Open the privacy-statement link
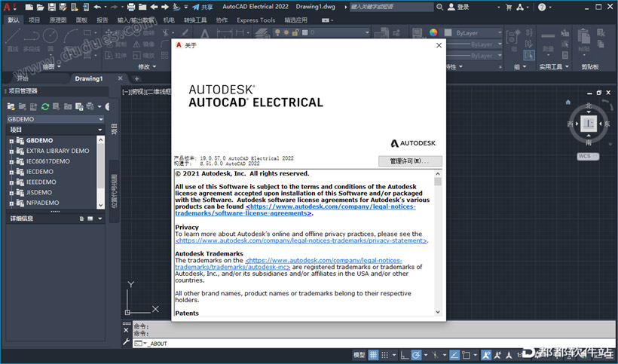 [x=301, y=240]
